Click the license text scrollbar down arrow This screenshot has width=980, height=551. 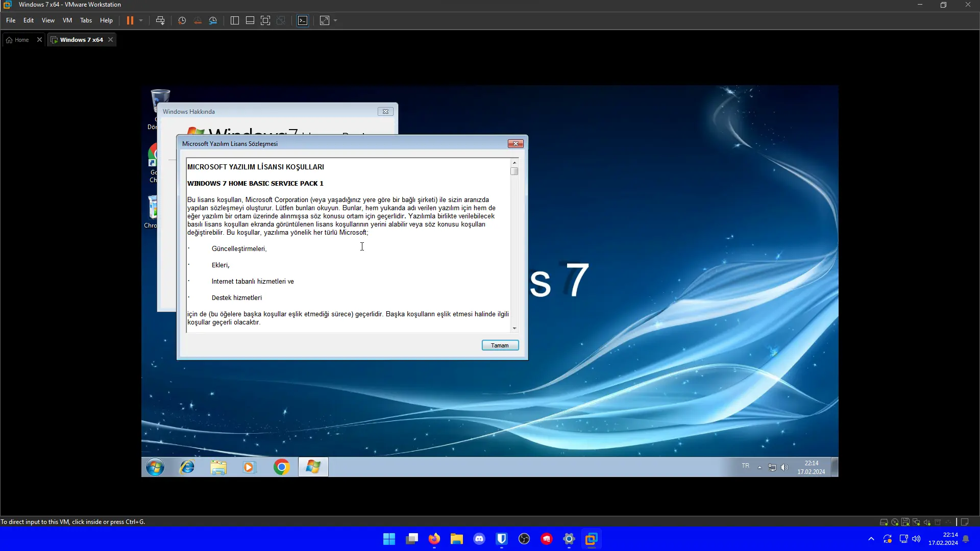click(514, 329)
